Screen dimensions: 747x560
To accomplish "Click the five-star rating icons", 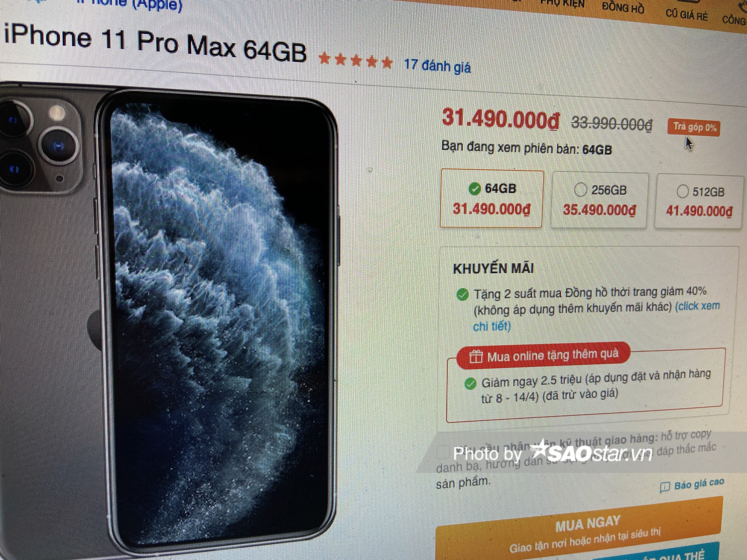I will (356, 61).
